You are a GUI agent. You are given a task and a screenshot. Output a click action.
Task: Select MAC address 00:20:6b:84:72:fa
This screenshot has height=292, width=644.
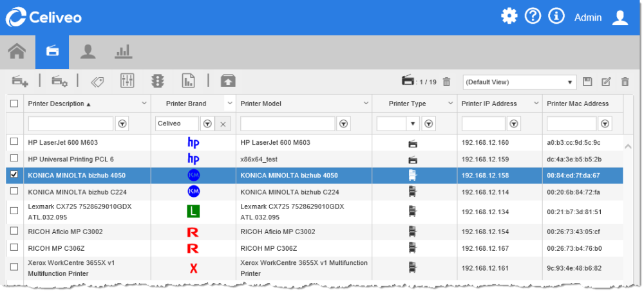point(573,192)
